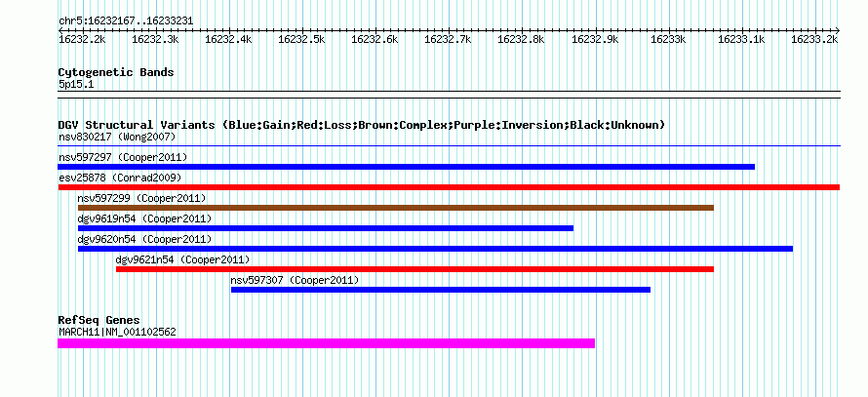The image size is (868, 397).
Task: Click the 16232.7k ruler tick label
Action: 448,39
